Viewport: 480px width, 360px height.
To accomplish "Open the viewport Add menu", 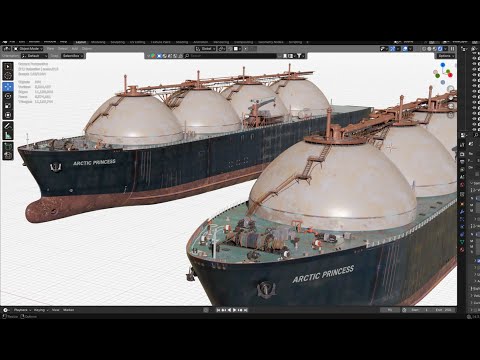I will [75, 49].
